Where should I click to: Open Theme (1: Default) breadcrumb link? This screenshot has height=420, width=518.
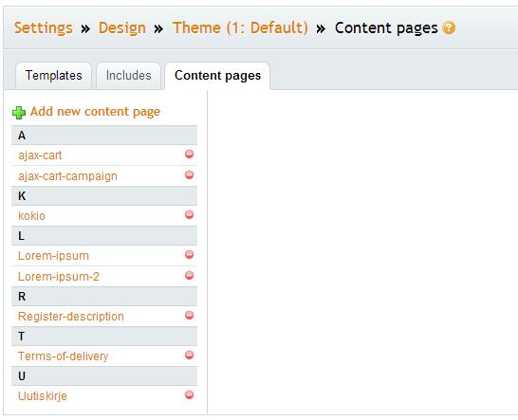coord(240,27)
